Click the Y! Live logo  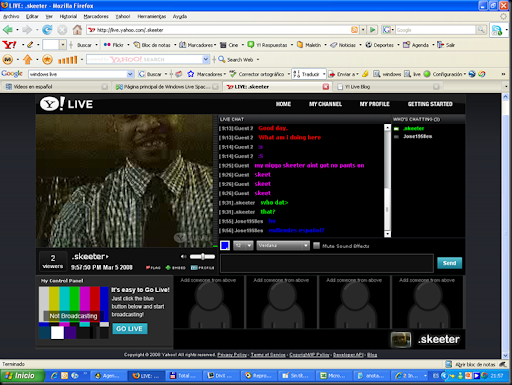pos(66,104)
